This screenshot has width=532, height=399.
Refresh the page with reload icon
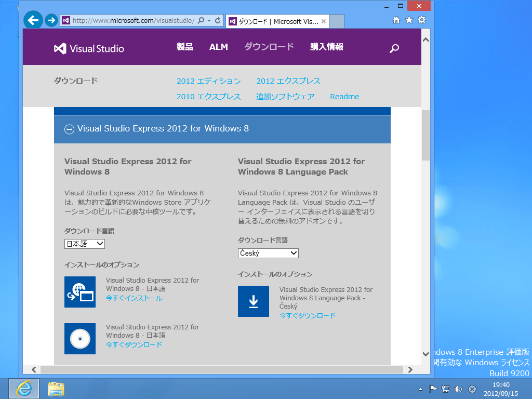pyautogui.click(x=218, y=20)
